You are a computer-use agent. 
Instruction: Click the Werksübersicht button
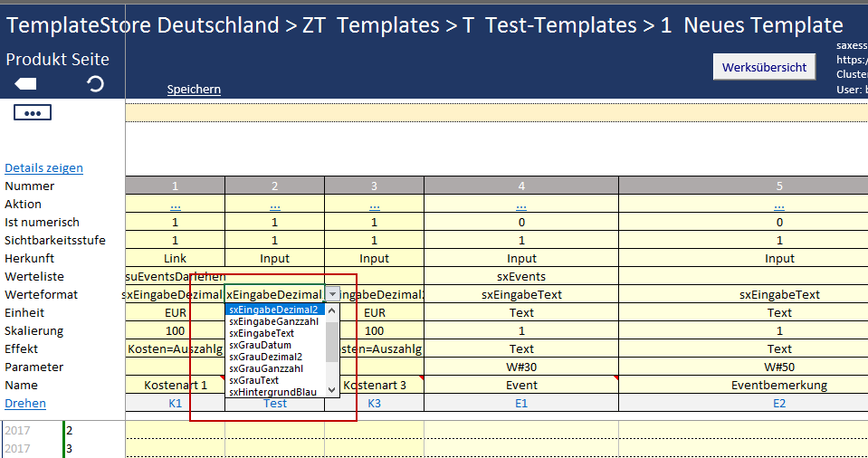click(764, 67)
